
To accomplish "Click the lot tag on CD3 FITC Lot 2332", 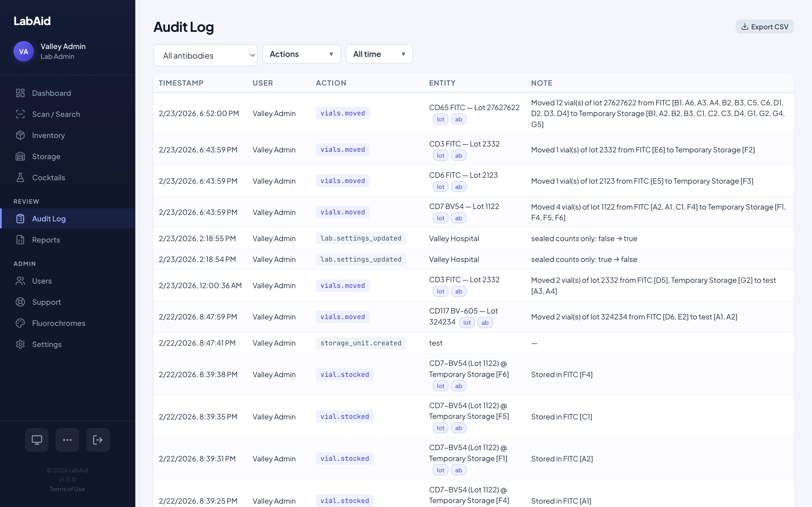I will tap(441, 155).
